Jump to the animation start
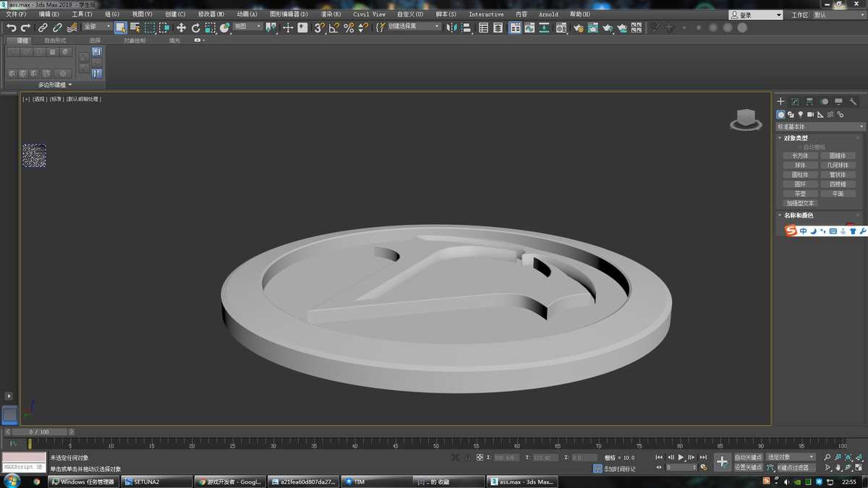 659,457
